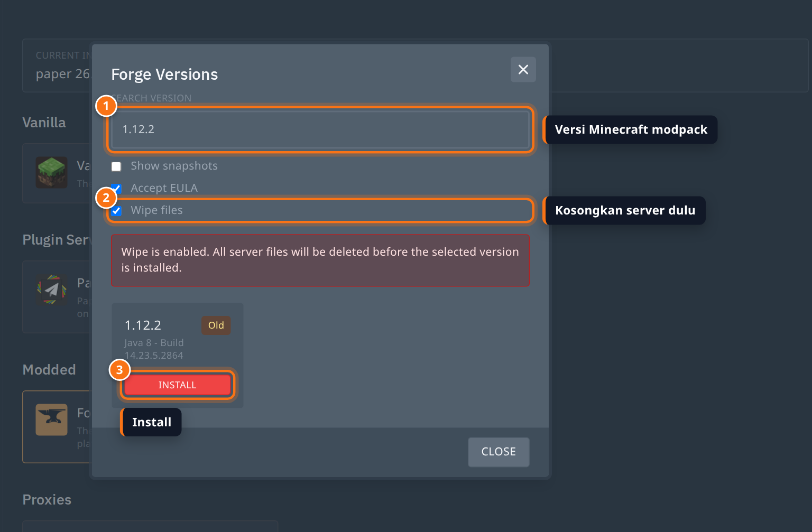812x532 pixels.
Task: Close the Forge Versions dialog with X icon
Action: (x=523, y=70)
